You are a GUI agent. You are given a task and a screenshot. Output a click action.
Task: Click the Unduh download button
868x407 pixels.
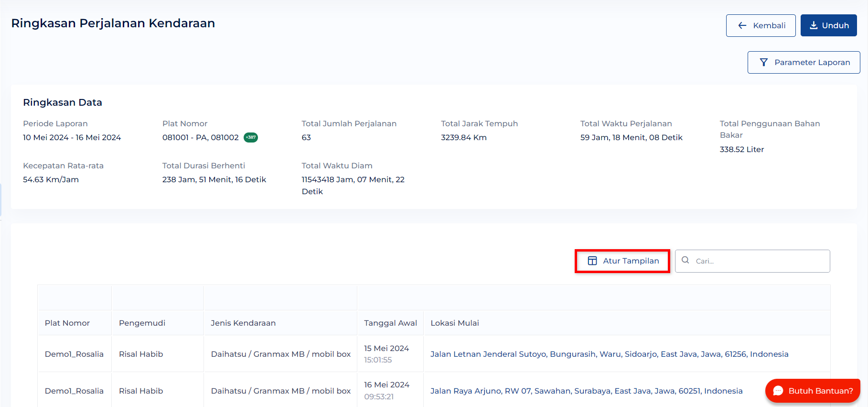pos(828,25)
